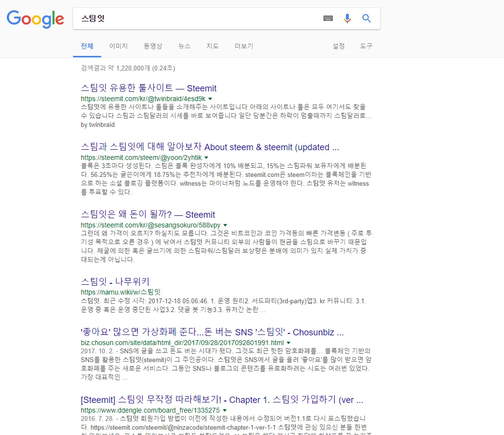
Task: Open 설정 search settings
Action: click(339, 46)
